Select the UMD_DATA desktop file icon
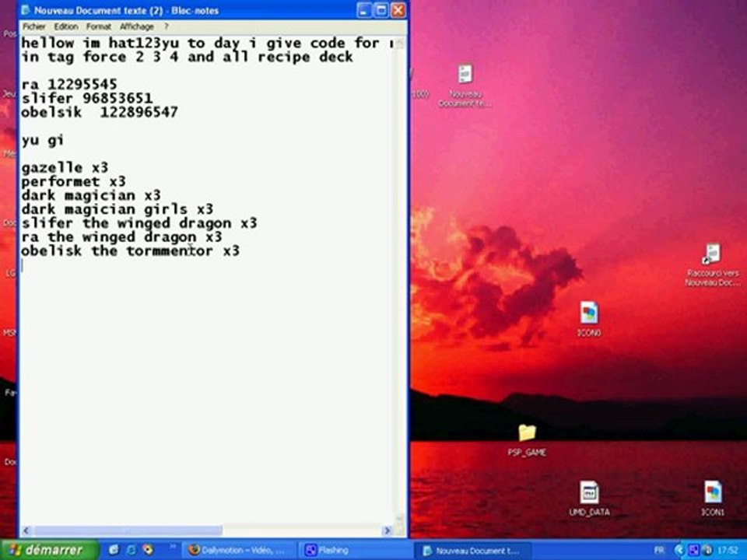747x560 pixels. [x=589, y=499]
